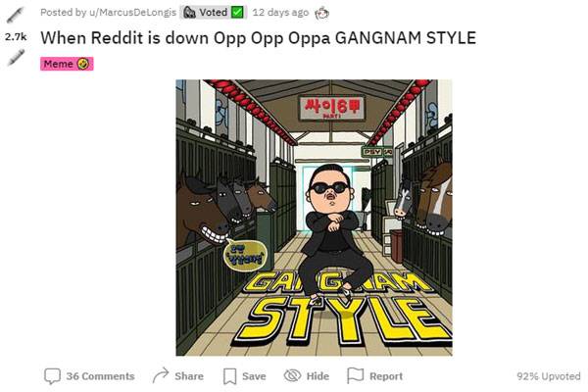Viewport: 588px width, 392px height.
Task: Downvote the post with the lower pencil
Action: point(16,58)
